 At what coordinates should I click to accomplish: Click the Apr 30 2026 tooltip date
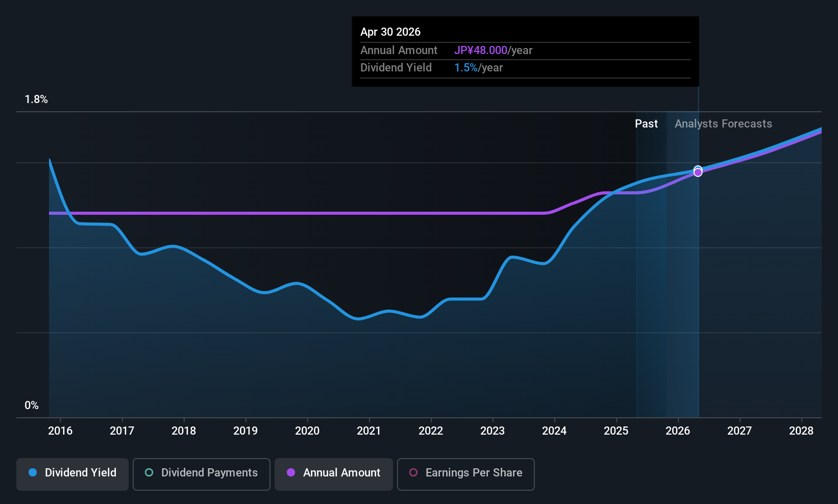point(390,32)
